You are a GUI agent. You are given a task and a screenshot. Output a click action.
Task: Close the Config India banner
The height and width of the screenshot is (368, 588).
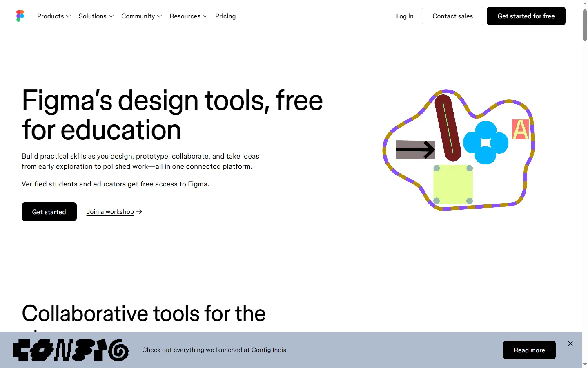coord(570,343)
